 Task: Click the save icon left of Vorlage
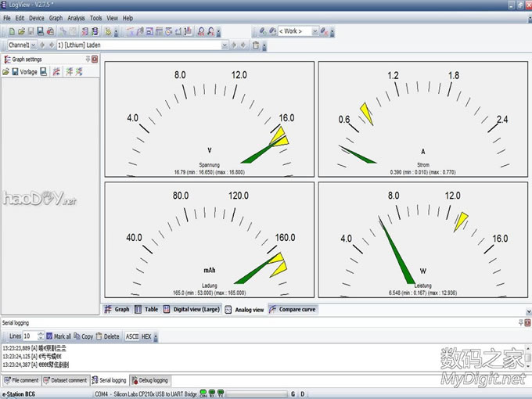click(x=15, y=72)
